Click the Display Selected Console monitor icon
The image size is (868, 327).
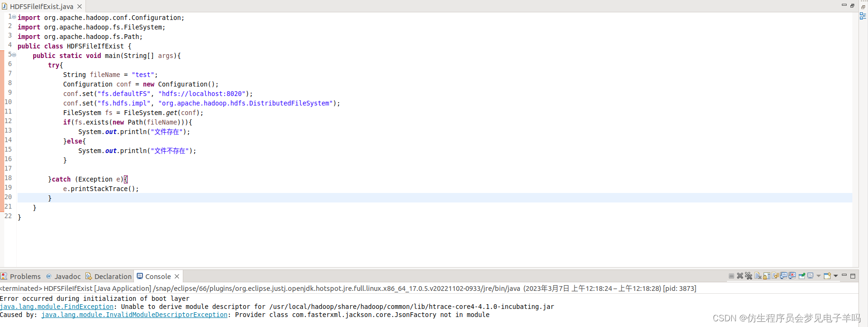point(810,276)
